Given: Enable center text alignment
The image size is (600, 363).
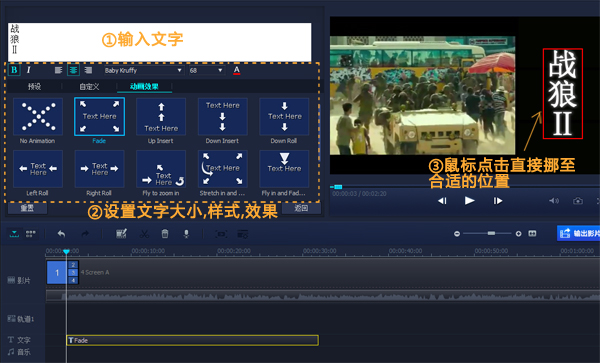Looking at the screenshot, I should (x=73, y=70).
